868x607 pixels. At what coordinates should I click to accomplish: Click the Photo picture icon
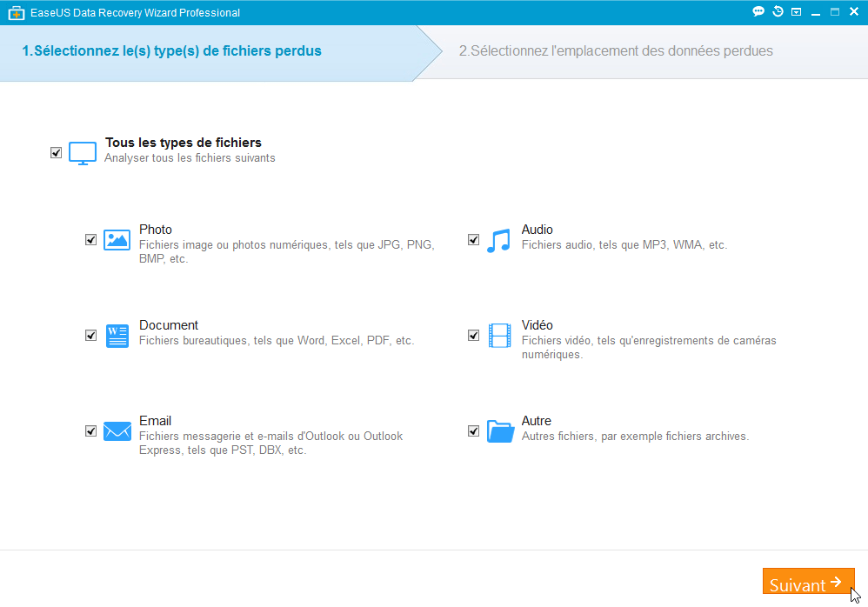pyautogui.click(x=117, y=240)
